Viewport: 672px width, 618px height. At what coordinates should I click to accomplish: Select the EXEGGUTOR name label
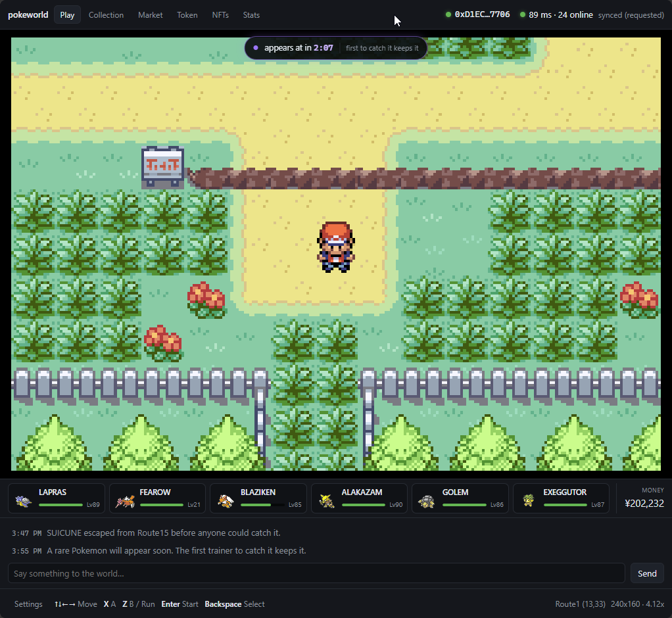point(565,492)
